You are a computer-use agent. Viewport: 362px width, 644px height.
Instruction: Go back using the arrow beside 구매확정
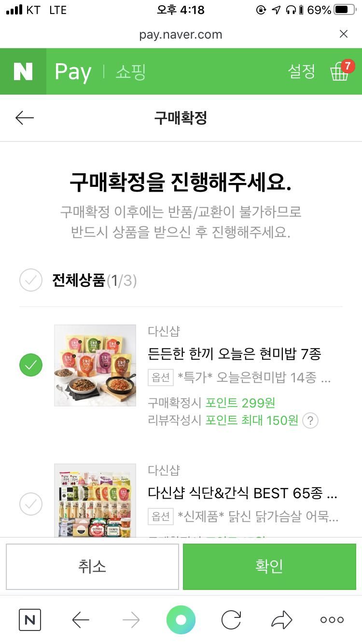25,118
